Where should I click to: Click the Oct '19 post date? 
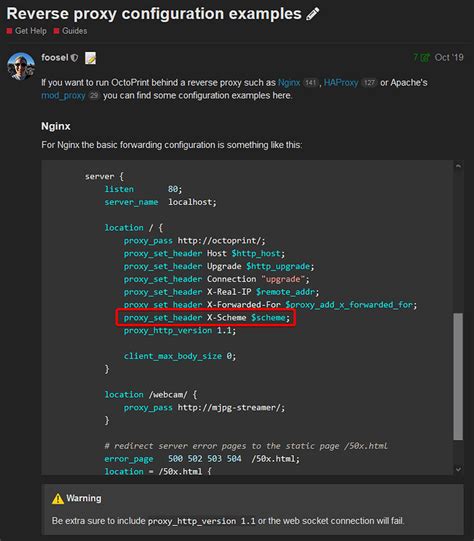click(449, 57)
